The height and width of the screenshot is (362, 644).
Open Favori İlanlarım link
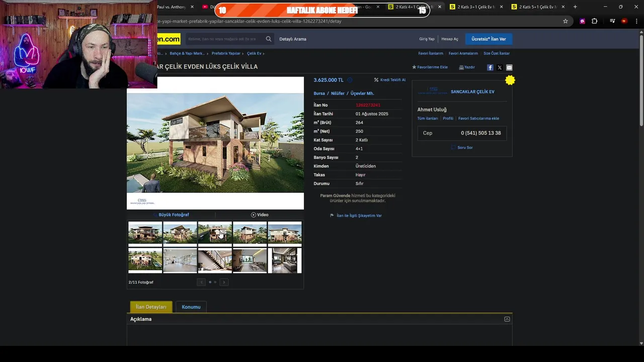coord(431,53)
